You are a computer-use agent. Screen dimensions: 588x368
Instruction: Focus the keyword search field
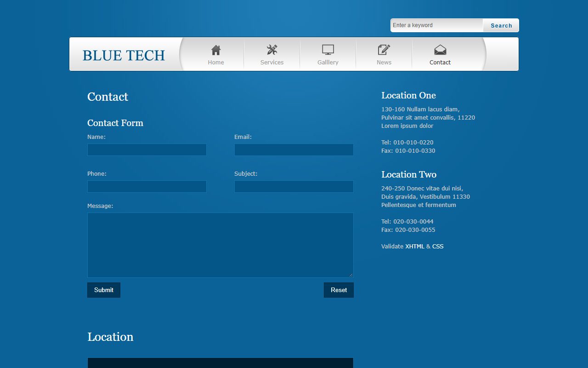point(437,25)
